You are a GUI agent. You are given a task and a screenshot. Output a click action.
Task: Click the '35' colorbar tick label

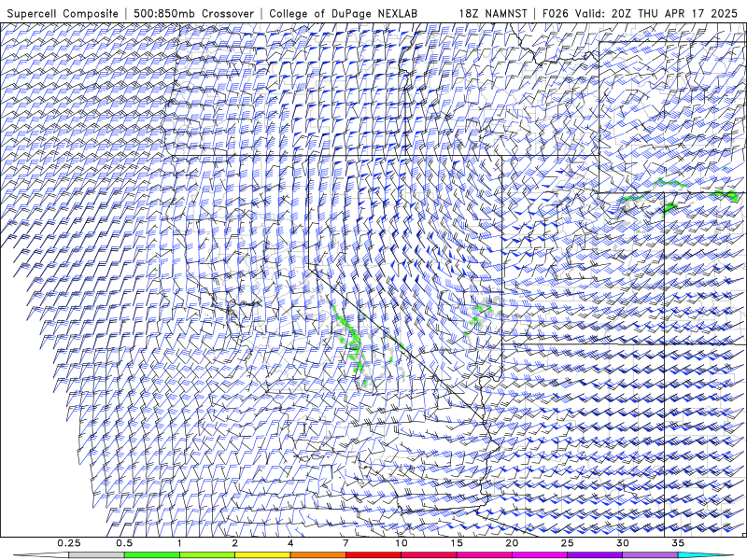click(678, 543)
